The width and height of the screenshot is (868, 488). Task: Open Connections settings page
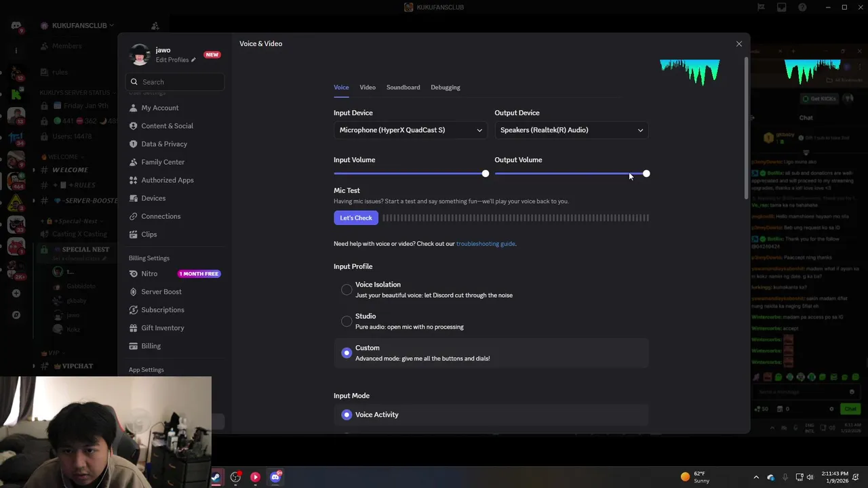pyautogui.click(x=161, y=216)
